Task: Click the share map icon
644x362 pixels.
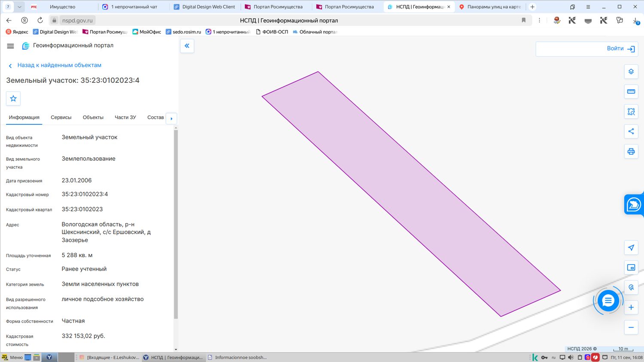Action: [x=631, y=131]
